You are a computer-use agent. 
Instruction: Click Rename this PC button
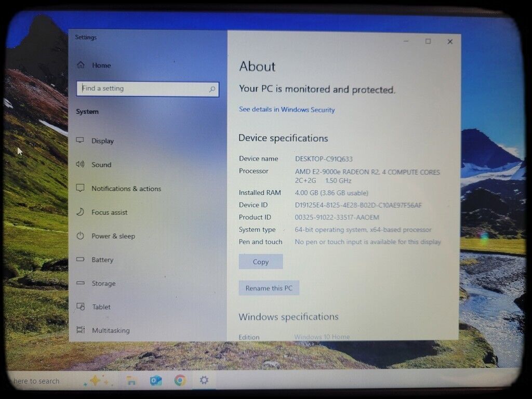269,288
